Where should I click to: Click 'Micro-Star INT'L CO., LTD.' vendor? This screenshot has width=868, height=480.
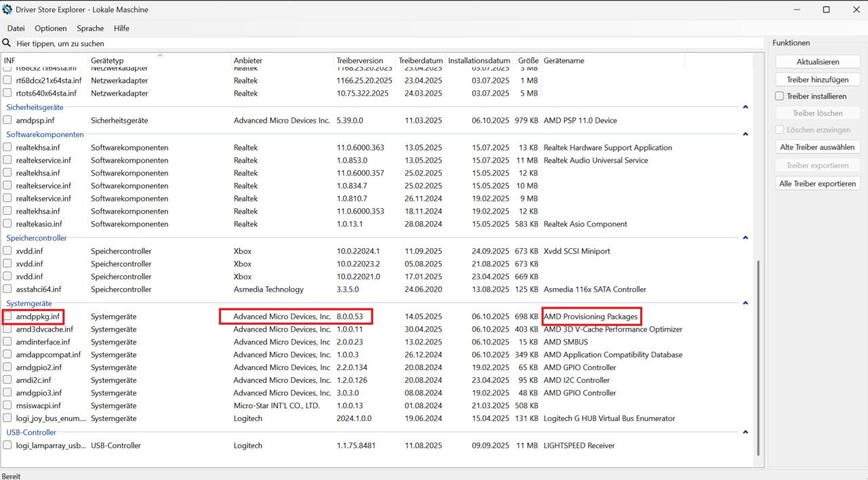tap(277, 406)
